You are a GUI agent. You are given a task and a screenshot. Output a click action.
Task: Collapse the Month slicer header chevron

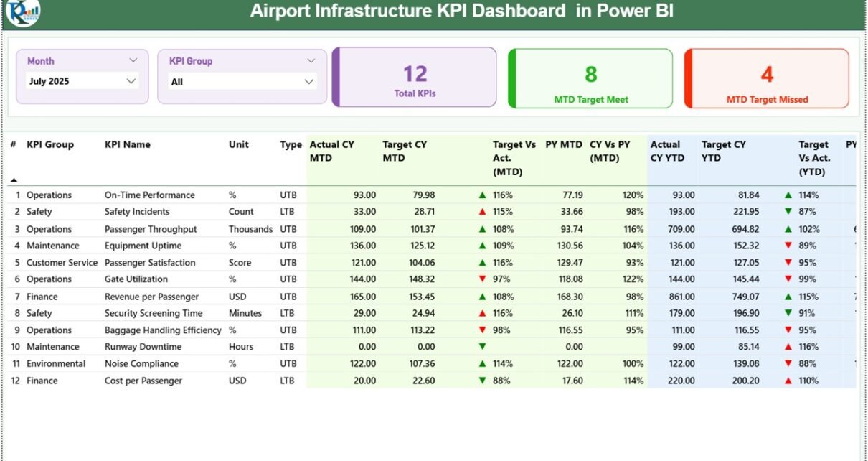pos(133,61)
